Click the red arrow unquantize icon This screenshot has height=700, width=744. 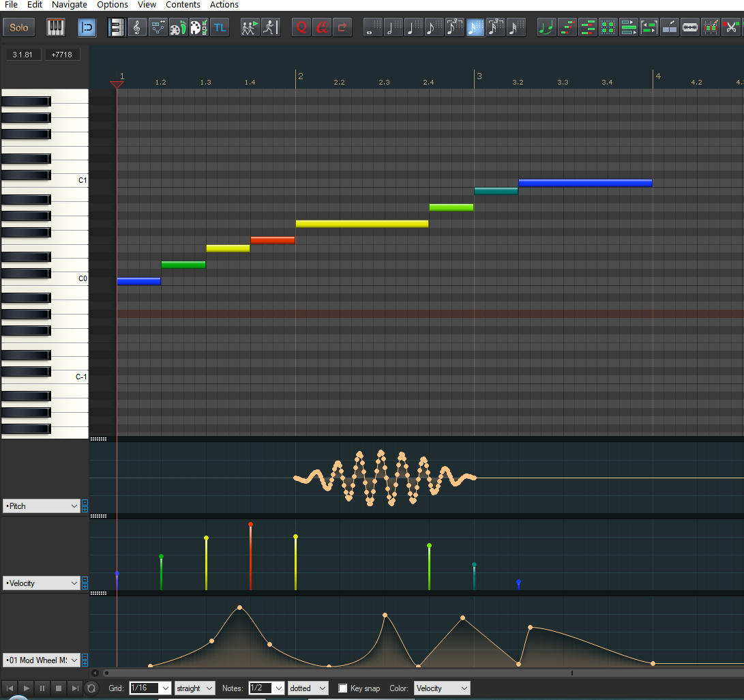point(342,27)
